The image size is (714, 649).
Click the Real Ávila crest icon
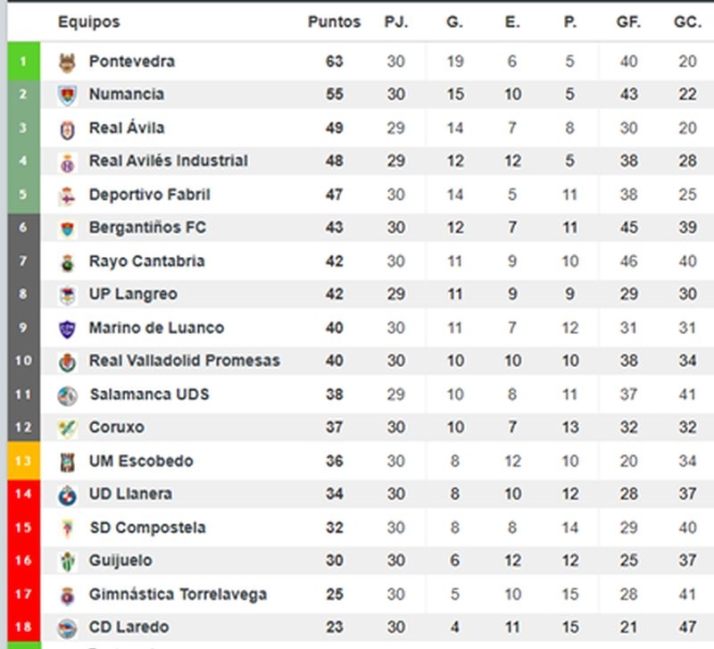tap(67, 129)
